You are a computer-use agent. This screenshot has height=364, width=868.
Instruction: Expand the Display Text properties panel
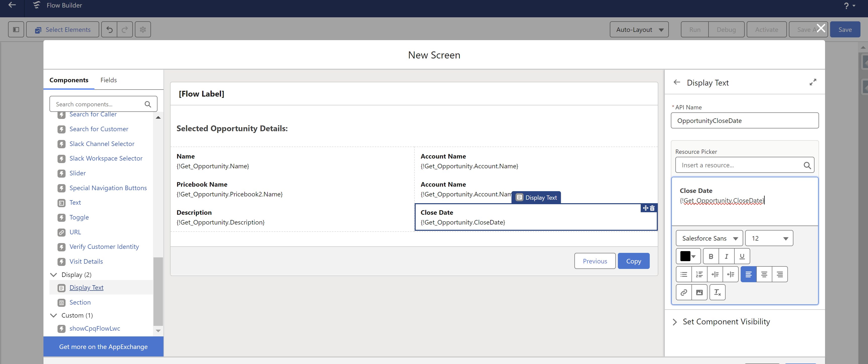click(x=813, y=82)
